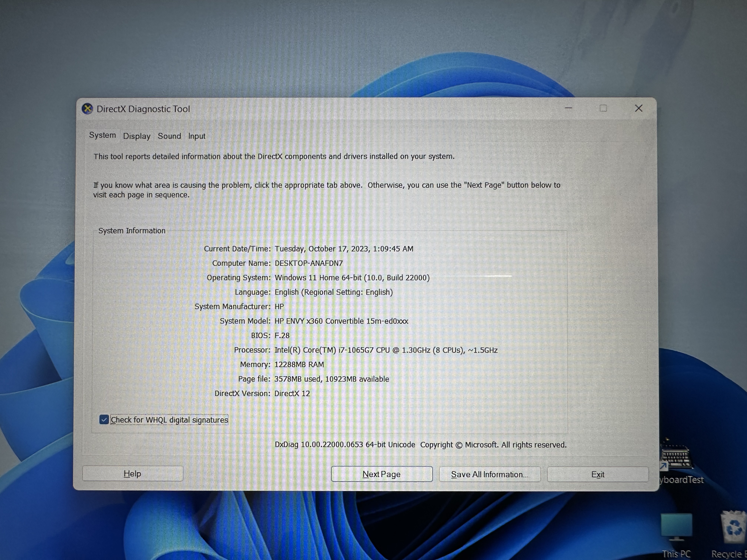
Task: Toggle Check for WHQL digital signatures
Action: click(x=104, y=420)
